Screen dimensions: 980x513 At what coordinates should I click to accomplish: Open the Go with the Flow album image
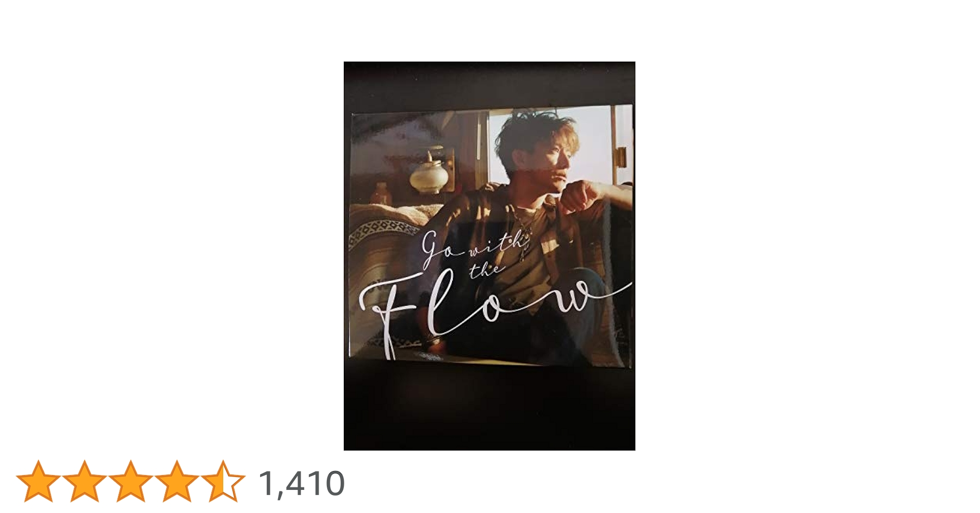[x=489, y=256]
